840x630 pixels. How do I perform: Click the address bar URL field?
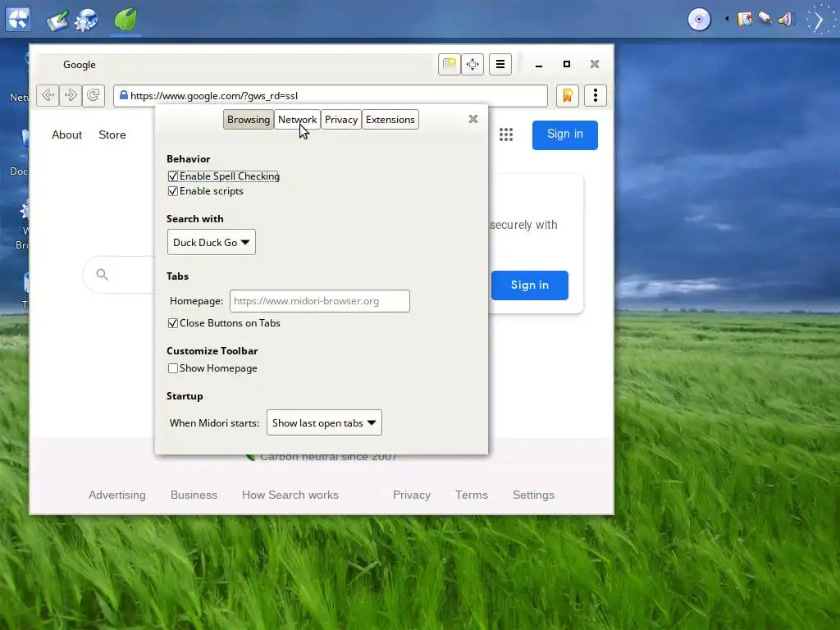[x=331, y=96]
